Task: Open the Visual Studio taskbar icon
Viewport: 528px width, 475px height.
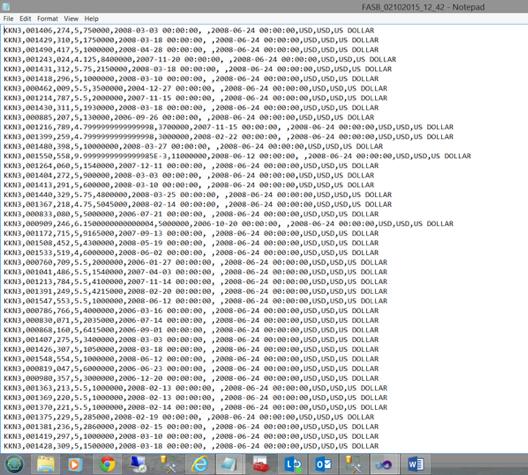Action: coord(385,465)
